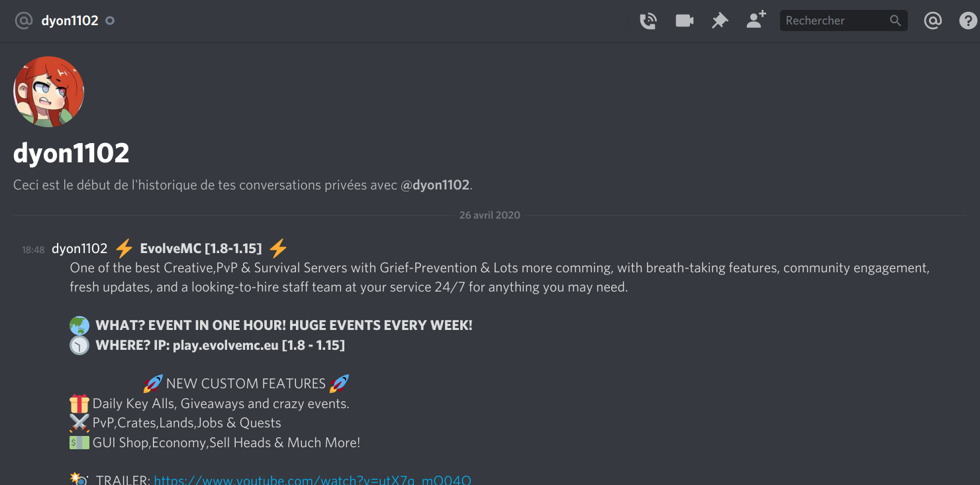Click the @ icon beside dyon1102 header
Image resolution: width=980 pixels, height=485 pixels.
tap(23, 21)
